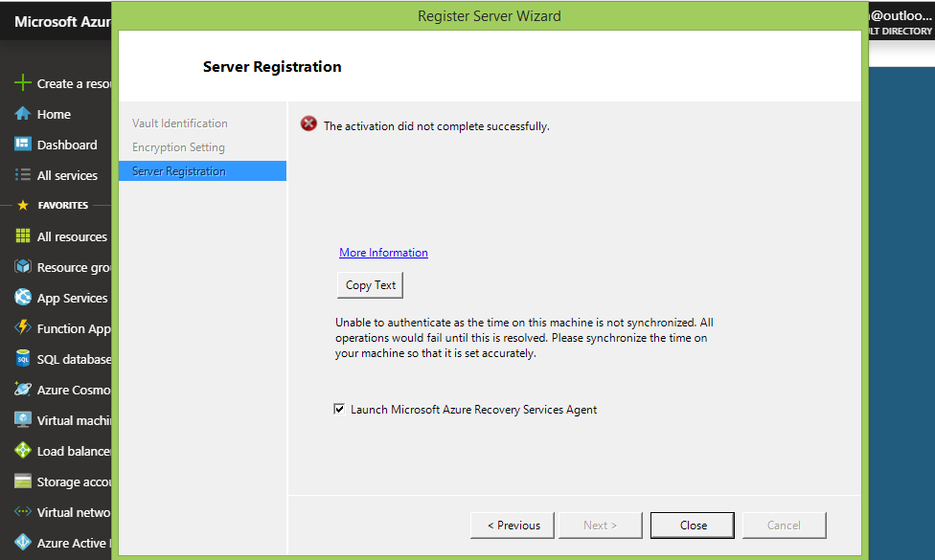Open Dashboard in the Azure portal menu

click(x=67, y=145)
